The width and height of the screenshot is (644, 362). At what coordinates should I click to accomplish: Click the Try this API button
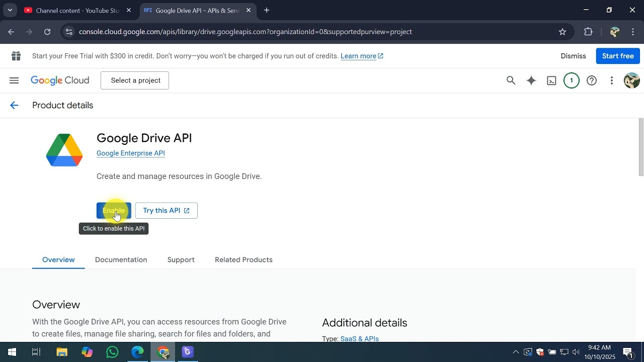(x=166, y=211)
